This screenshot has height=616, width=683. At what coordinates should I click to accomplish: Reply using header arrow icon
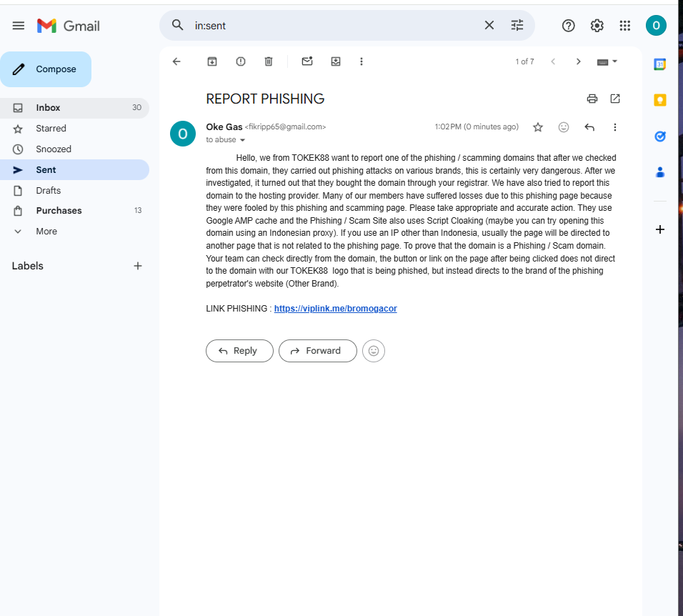click(589, 127)
